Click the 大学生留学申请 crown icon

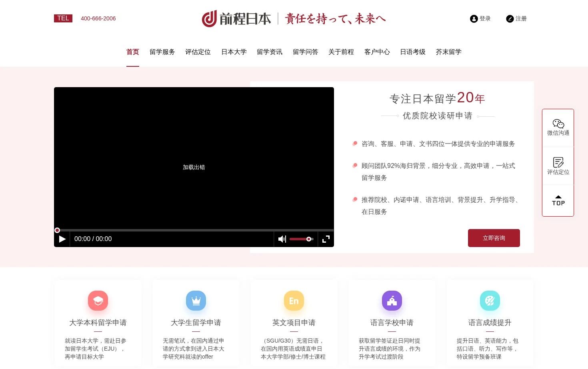(196, 301)
